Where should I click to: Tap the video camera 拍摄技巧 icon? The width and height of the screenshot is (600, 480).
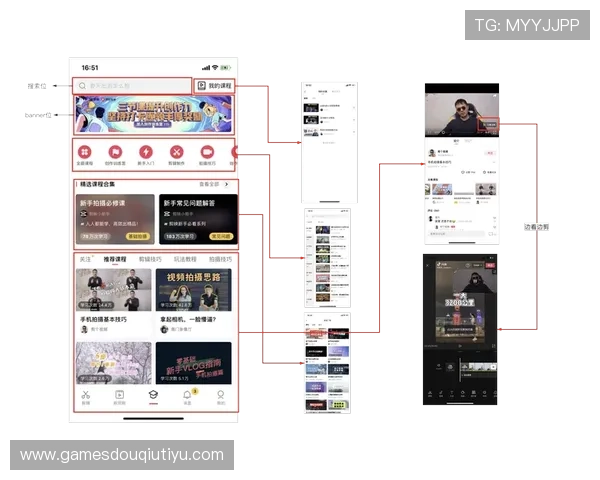coord(206,153)
